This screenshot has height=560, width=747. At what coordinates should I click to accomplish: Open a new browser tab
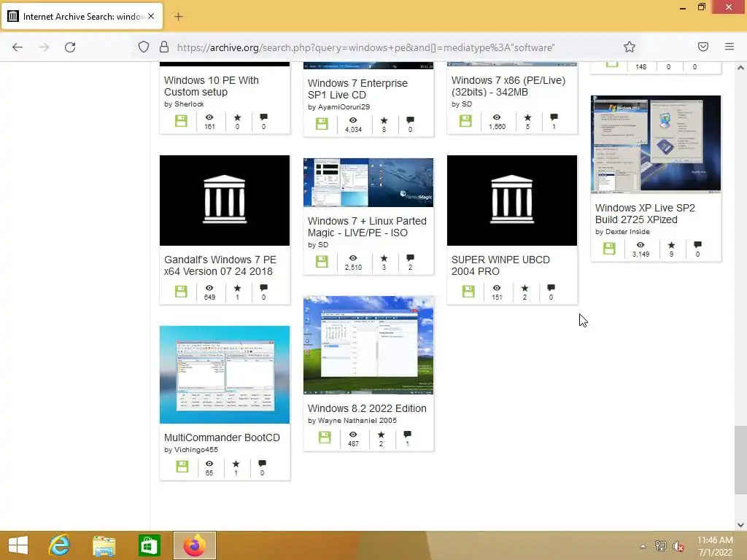[x=178, y=17]
